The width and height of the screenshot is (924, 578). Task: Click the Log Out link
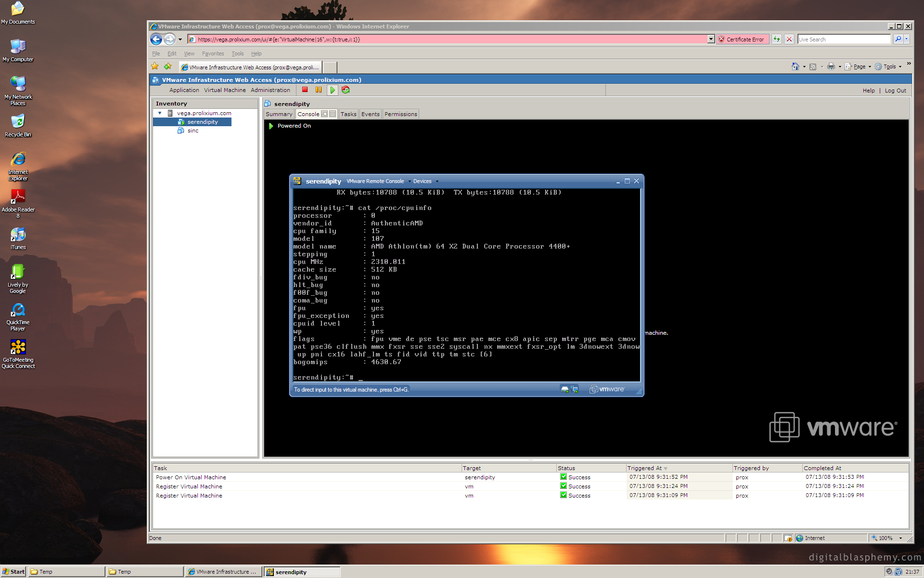click(895, 91)
